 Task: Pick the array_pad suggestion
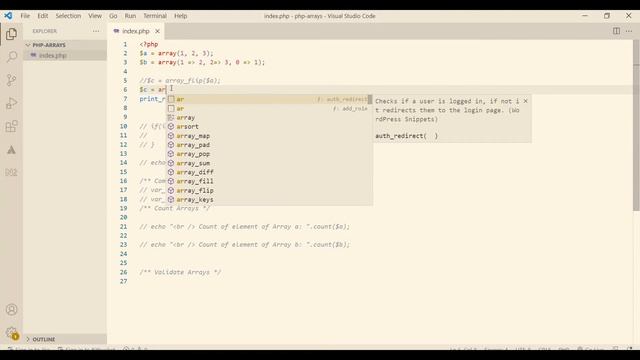tap(268, 145)
